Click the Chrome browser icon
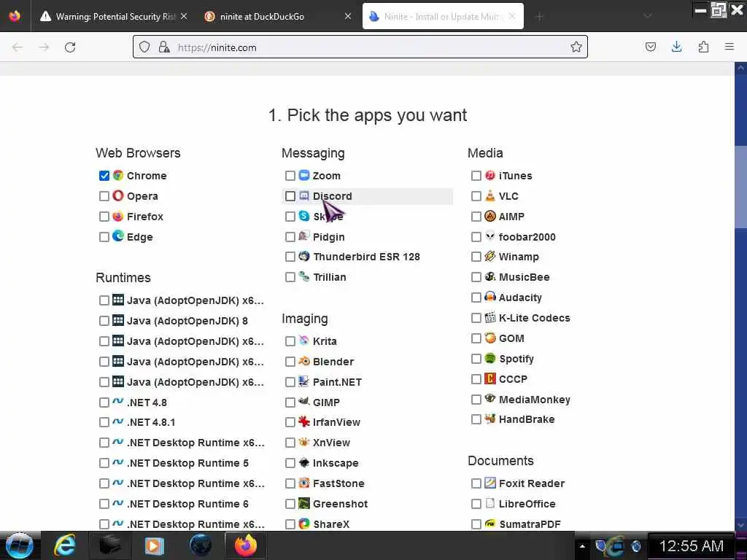The height and width of the screenshot is (560, 747). coord(117,176)
